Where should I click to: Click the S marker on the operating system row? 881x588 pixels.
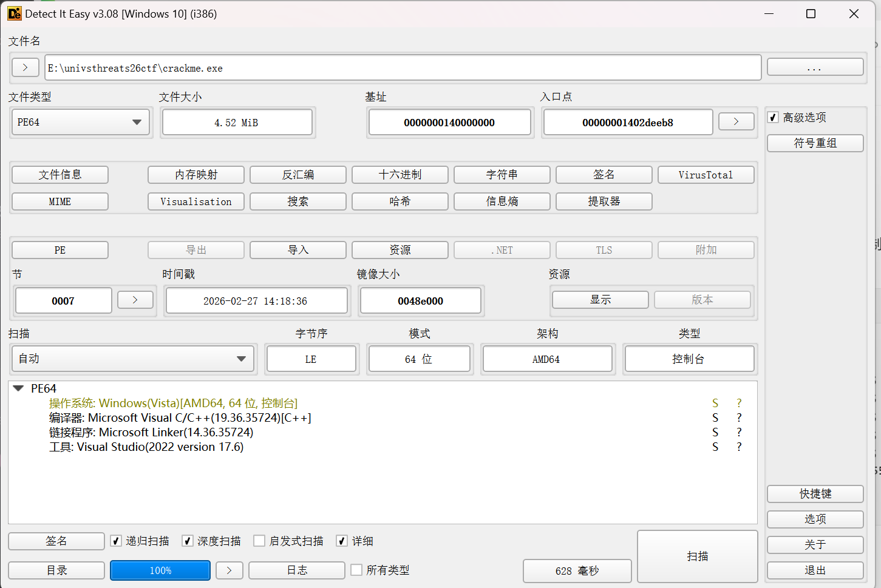click(x=715, y=403)
